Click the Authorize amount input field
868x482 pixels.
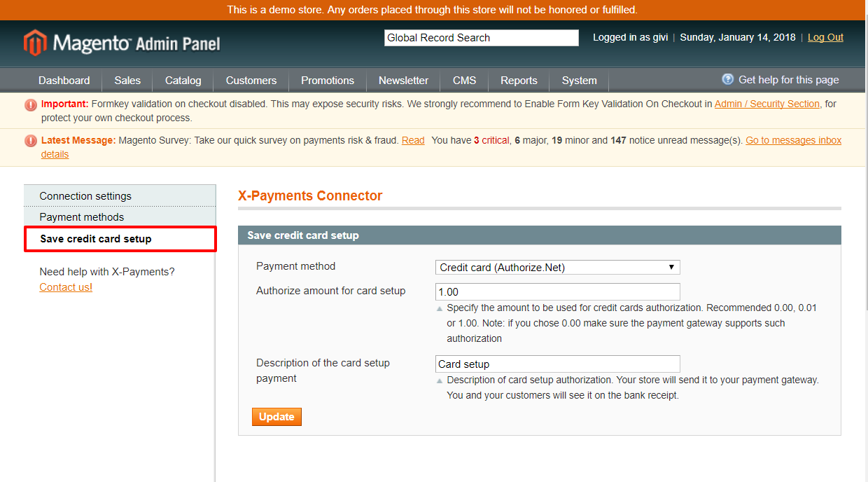(x=557, y=291)
